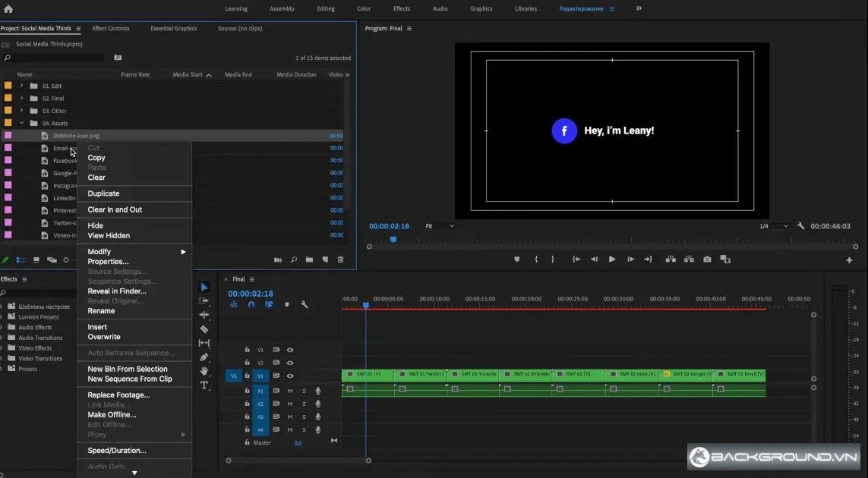This screenshot has height=478, width=868.
Task: Open the Program monitor button editor plus
Action: coord(849,260)
